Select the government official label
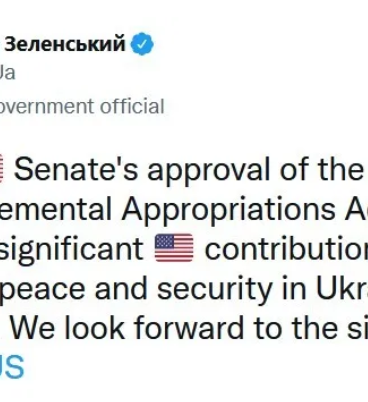The height and width of the screenshot is (402, 368). point(82,106)
